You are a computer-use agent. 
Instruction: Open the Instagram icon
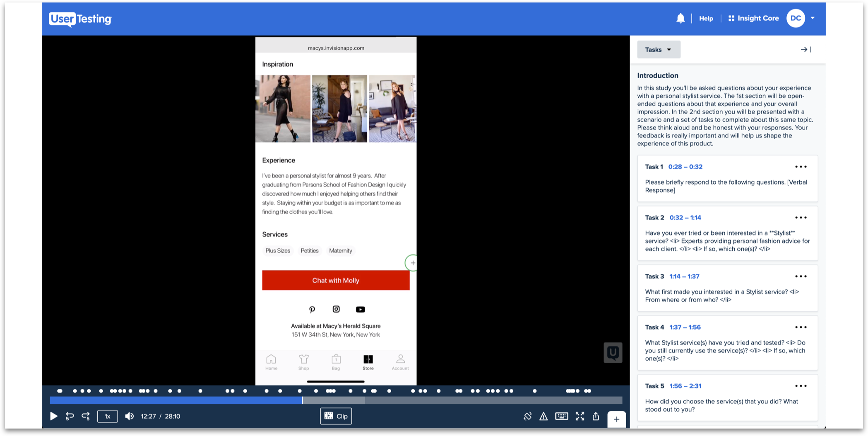tap(336, 309)
